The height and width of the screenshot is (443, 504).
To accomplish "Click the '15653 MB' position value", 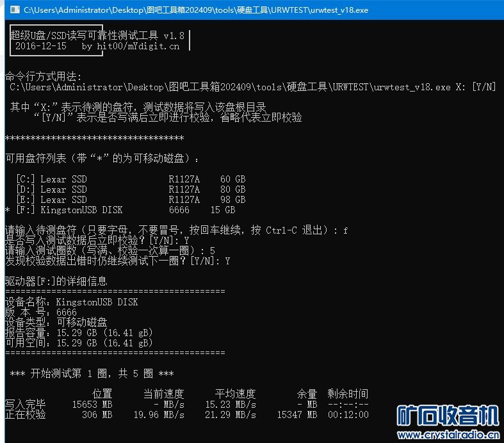I will click(x=92, y=405).
